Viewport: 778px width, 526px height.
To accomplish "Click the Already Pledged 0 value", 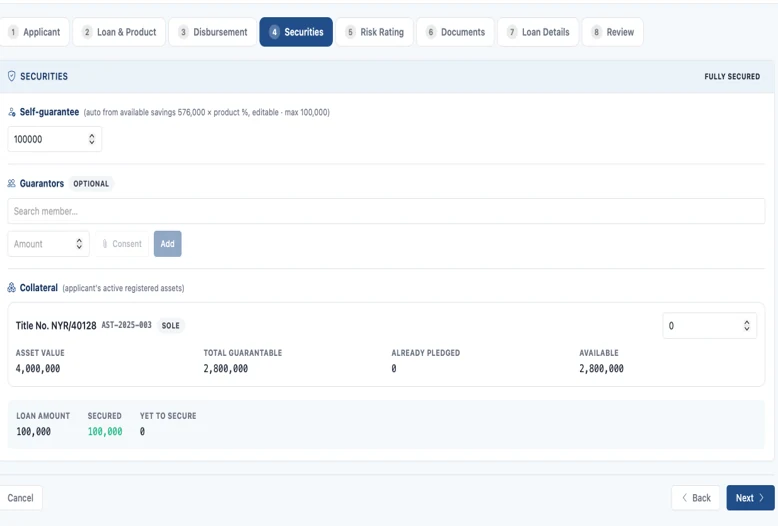I will [394, 369].
